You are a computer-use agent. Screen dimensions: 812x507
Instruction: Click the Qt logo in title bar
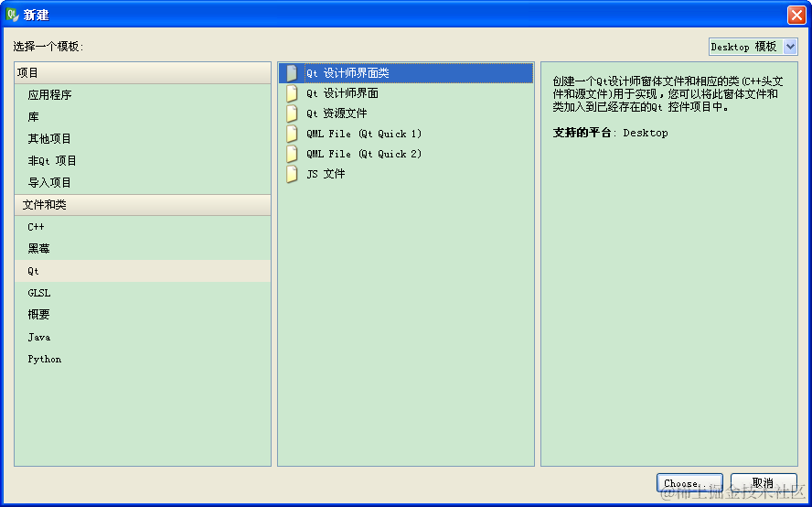point(13,15)
